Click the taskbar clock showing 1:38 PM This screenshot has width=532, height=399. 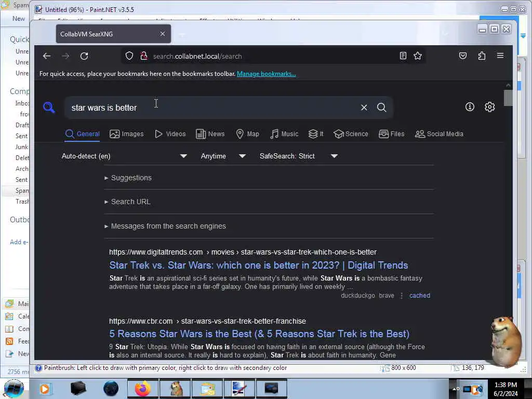[x=506, y=389]
